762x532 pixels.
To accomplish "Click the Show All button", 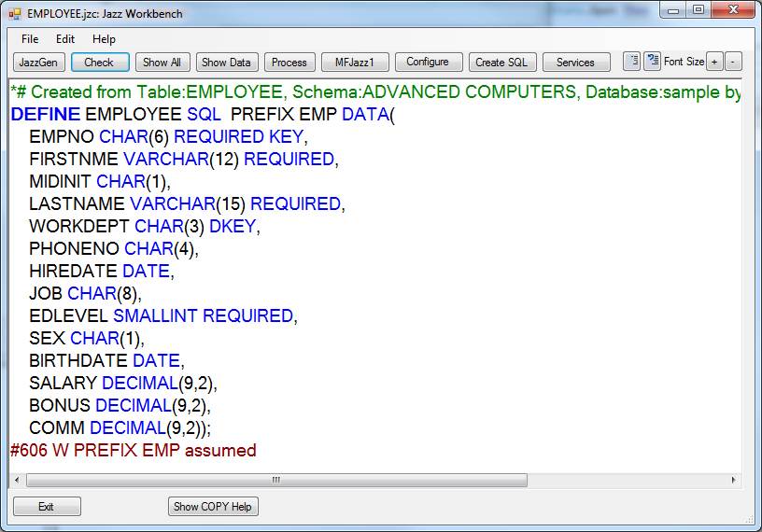I will click(162, 63).
